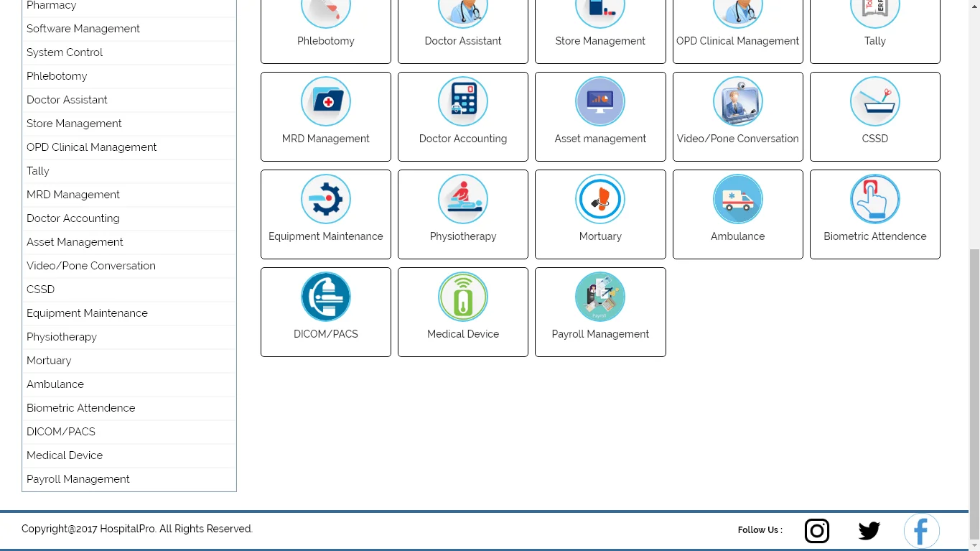Screen dimensions: 980x551
Task: Click the Physiotherapy card label
Action: click(x=463, y=236)
